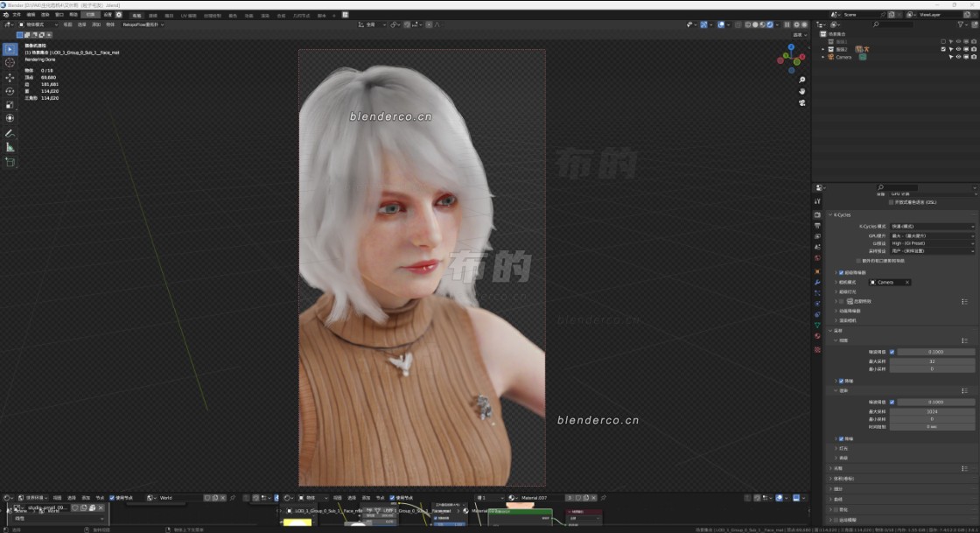Open the Modifiers wrench properties tab

click(x=817, y=283)
